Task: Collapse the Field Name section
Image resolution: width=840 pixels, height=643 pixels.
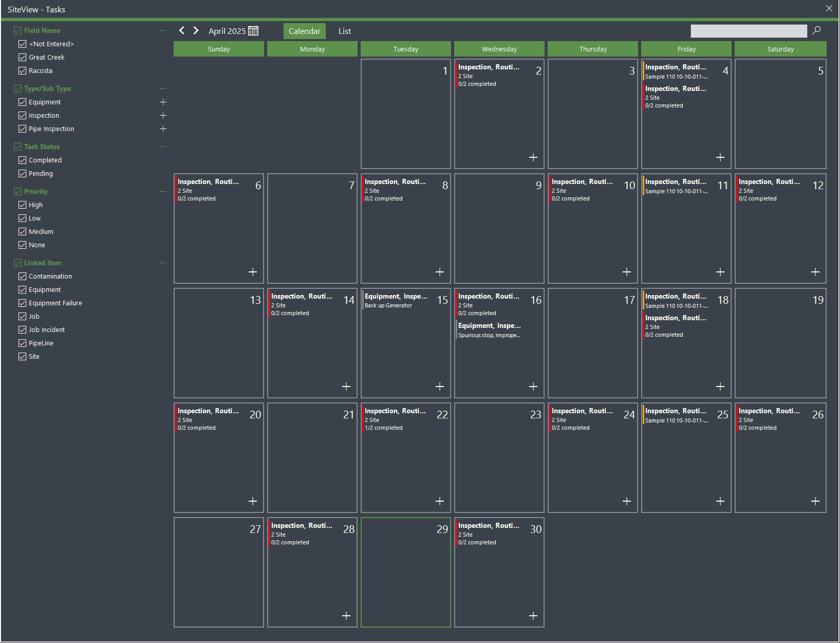Action: click(x=163, y=30)
